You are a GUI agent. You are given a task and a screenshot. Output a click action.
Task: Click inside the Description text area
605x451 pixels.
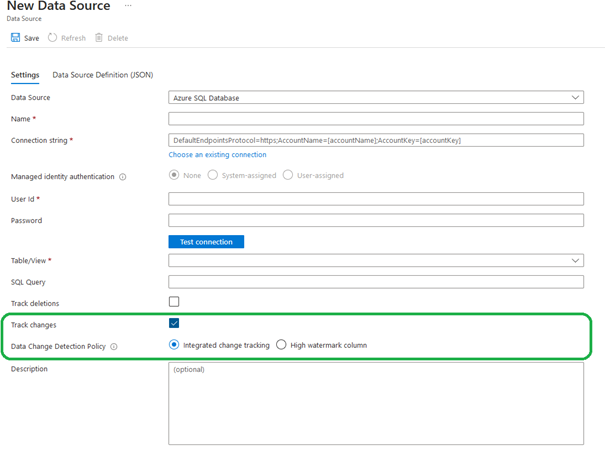376,402
